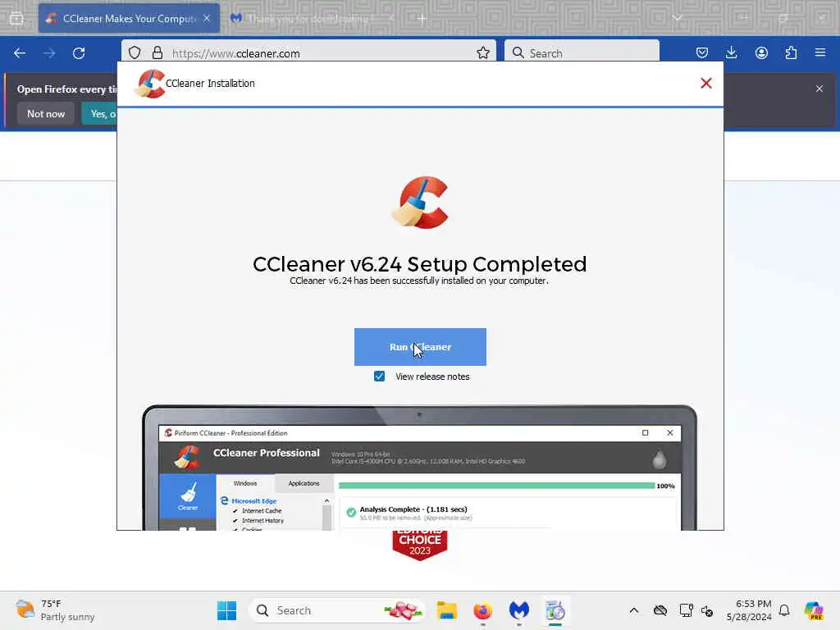Image resolution: width=840 pixels, height=630 pixels.
Task: Open Windows notifications bell
Action: [784, 610]
